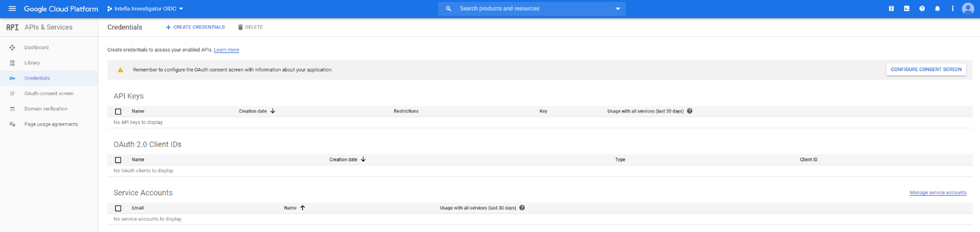Viewport: 980px width, 232px height.
Task: Open the hamburger navigation menu
Action: 12,9
